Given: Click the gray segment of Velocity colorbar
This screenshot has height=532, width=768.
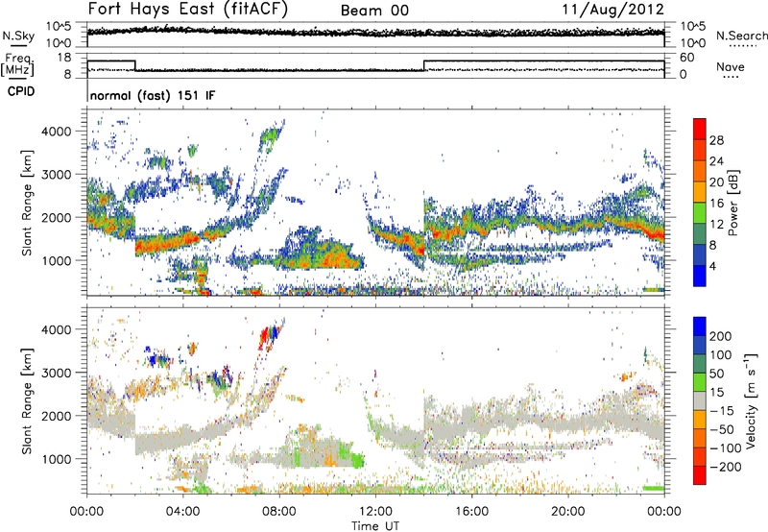Looking at the screenshot, I should click(x=700, y=401).
